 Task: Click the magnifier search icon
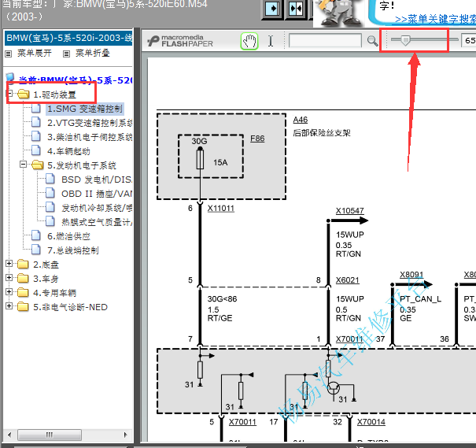coord(372,41)
